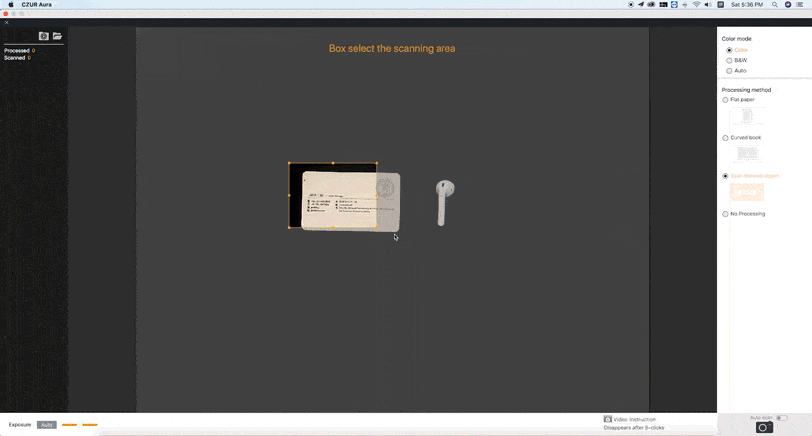Open the CZUR Aura application menu
Image resolution: width=812 pixels, height=436 pixels.
(36, 5)
